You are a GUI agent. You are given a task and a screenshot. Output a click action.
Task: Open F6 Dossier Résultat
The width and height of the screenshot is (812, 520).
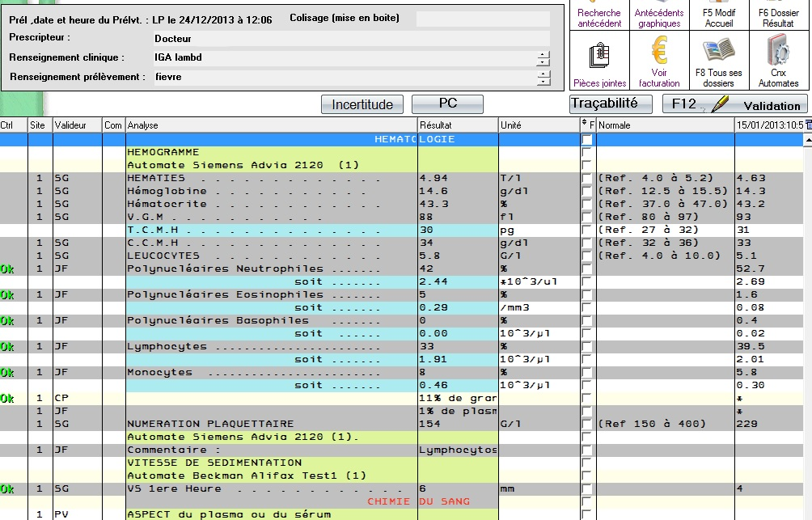point(778,16)
